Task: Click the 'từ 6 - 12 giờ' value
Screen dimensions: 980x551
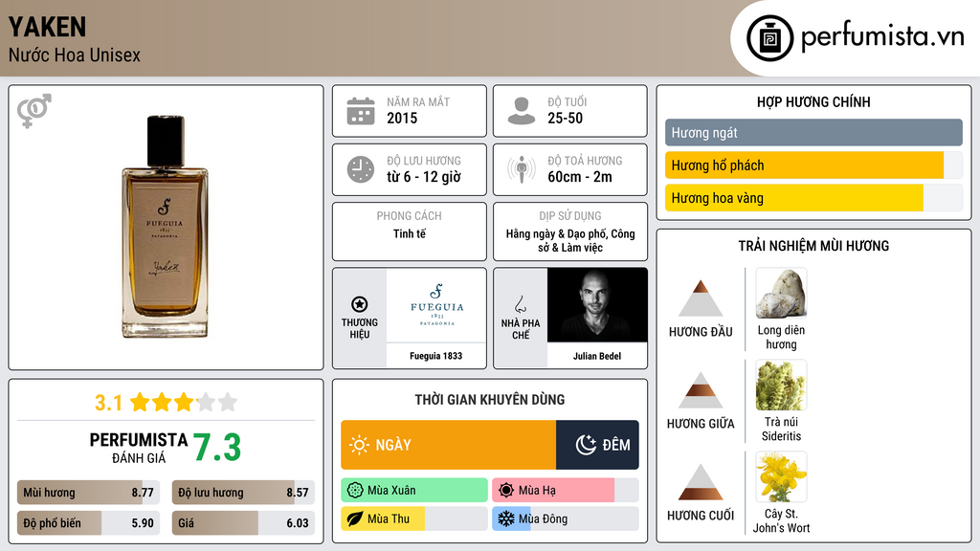Action: (x=424, y=177)
